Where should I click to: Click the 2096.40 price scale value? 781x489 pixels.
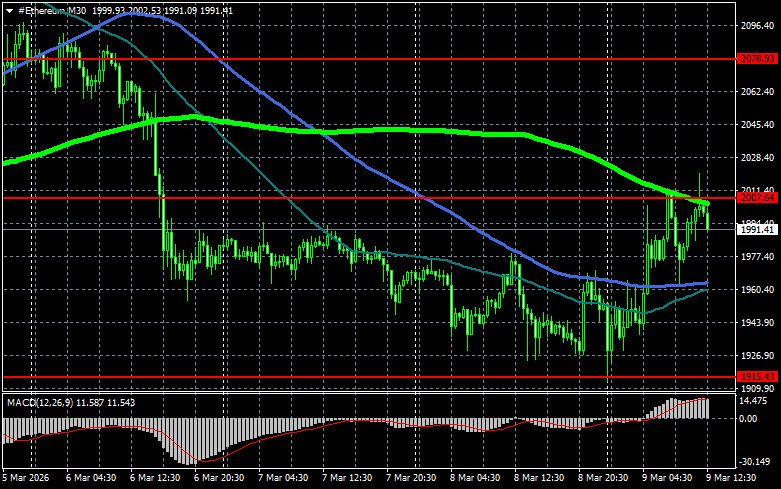(x=758, y=26)
